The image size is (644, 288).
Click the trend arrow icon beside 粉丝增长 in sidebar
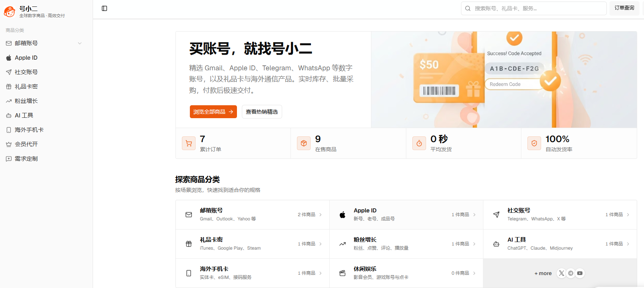(x=9, y=101)
